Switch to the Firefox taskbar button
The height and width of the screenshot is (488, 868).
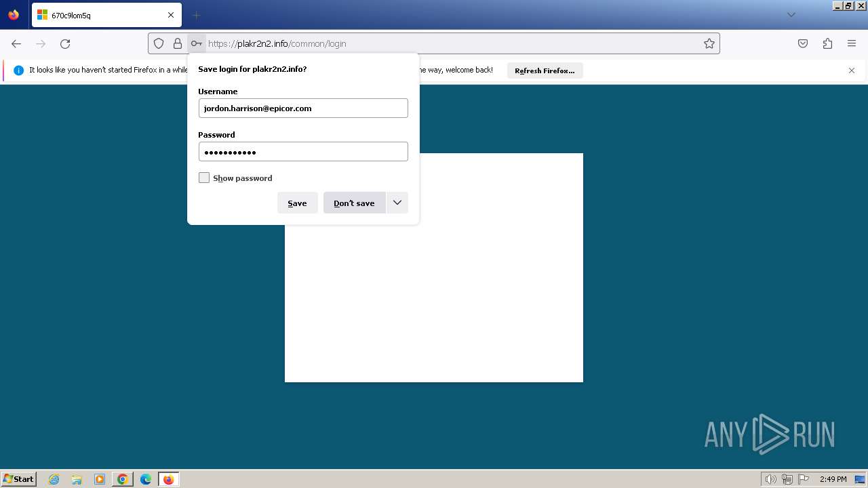coord(169,479)
